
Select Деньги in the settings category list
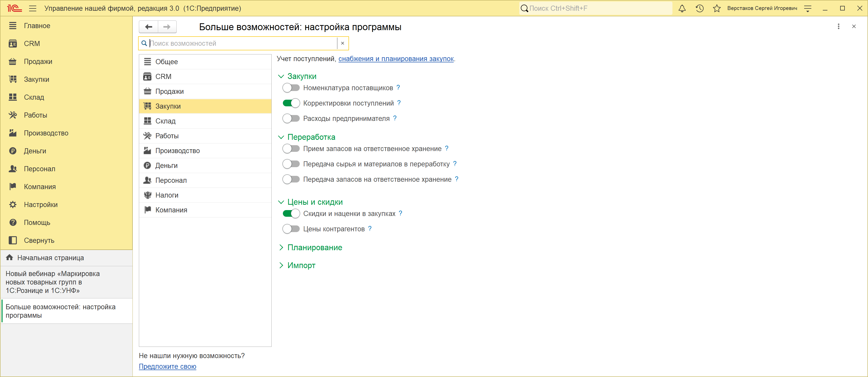(x=205, y=166)
